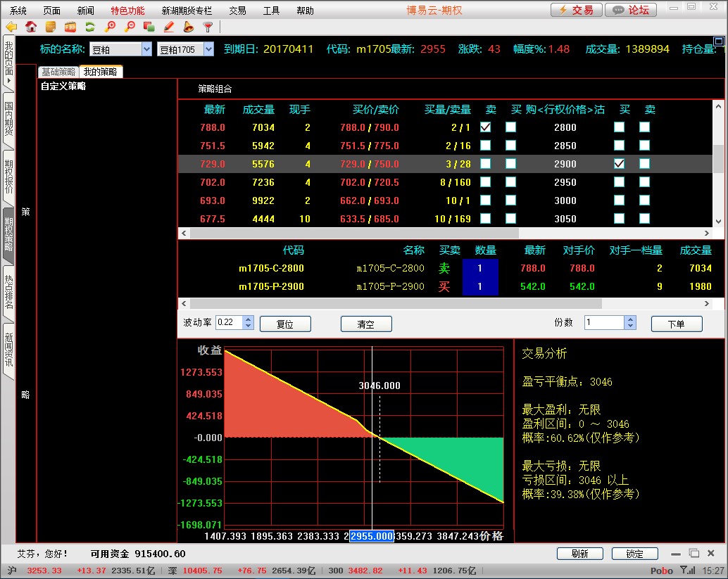Click the 波动率 volatility input field
This screenshot has width=728, height=579.
[x=229, y=322]
